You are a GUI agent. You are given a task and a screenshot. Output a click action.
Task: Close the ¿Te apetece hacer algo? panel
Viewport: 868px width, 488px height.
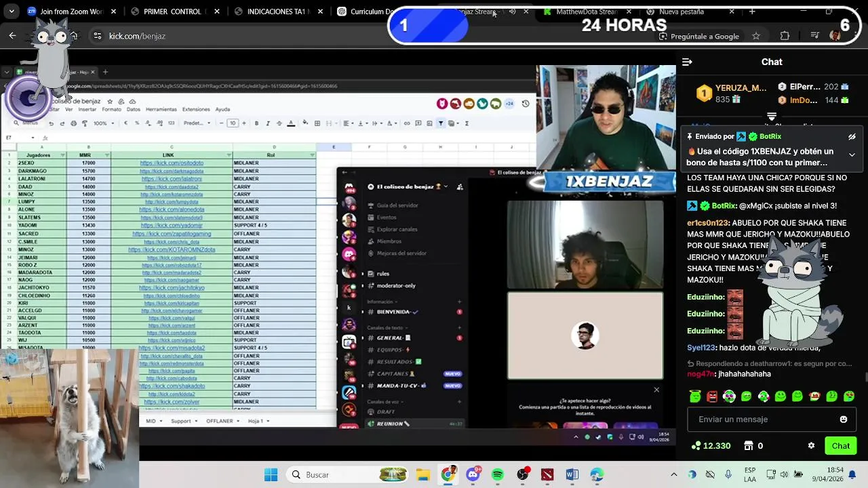[656, 390]
